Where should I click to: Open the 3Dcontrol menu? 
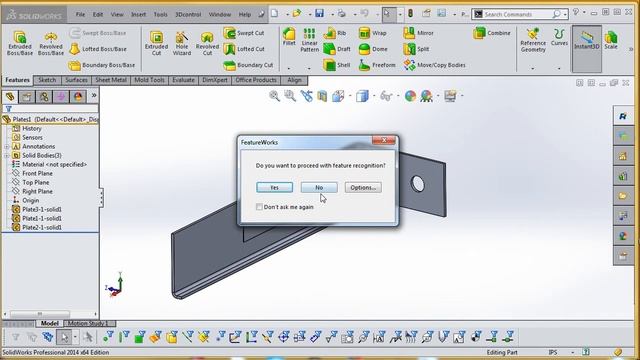pos(188,14)
